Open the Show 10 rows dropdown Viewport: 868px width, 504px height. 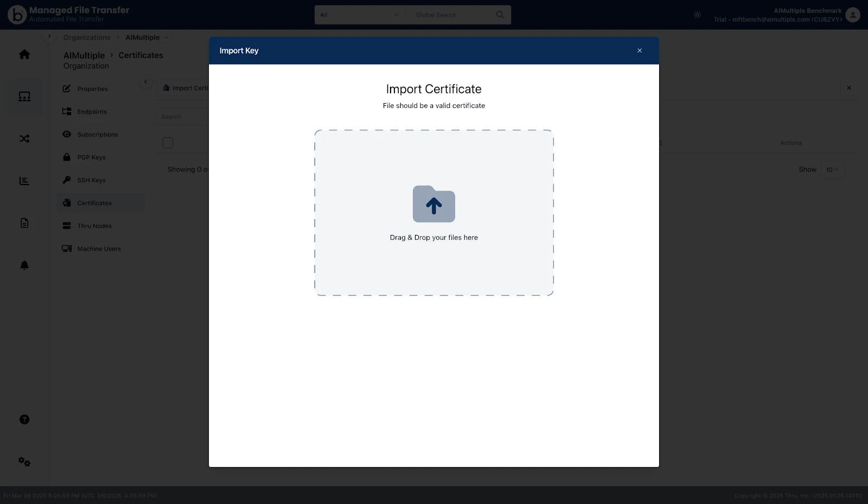832,170
